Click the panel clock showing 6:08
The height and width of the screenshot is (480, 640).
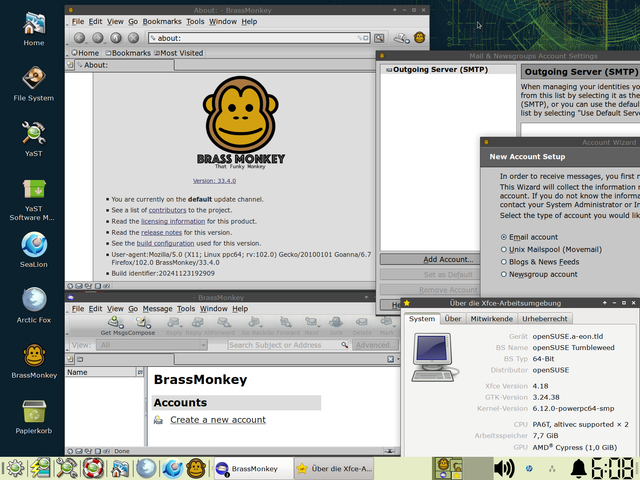[615, 468]
